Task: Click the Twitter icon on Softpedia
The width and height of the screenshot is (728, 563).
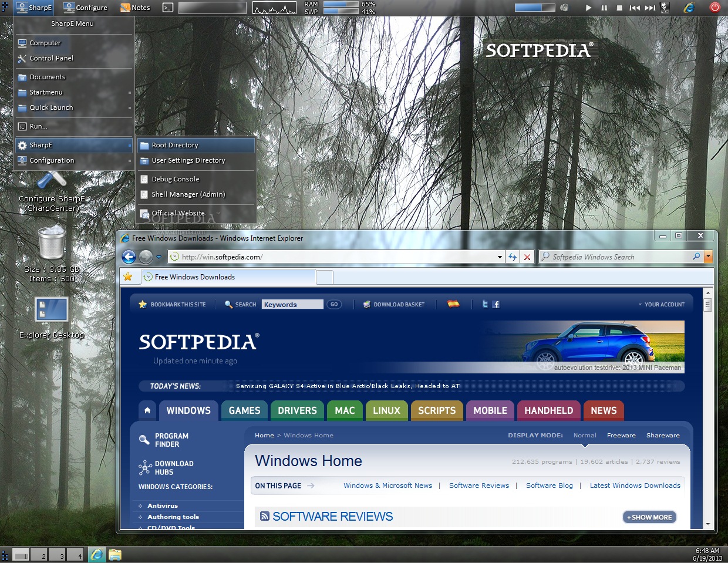Action: click(x=485, y=304)
